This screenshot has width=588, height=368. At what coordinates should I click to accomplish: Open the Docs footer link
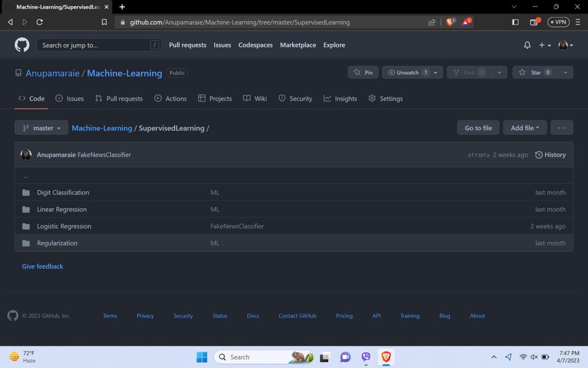[253, 316]
